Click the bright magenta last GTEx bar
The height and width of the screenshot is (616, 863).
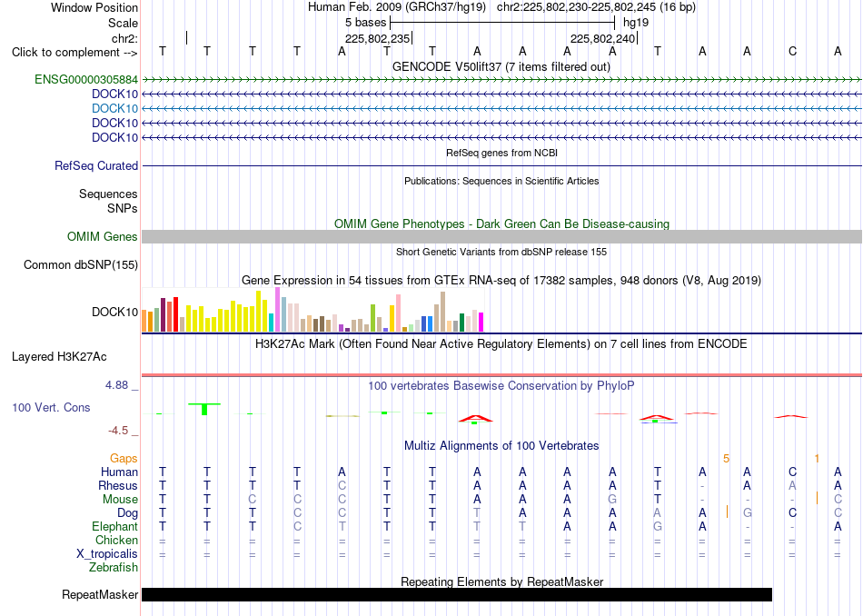pyautogui.click(x=481, y=322)
